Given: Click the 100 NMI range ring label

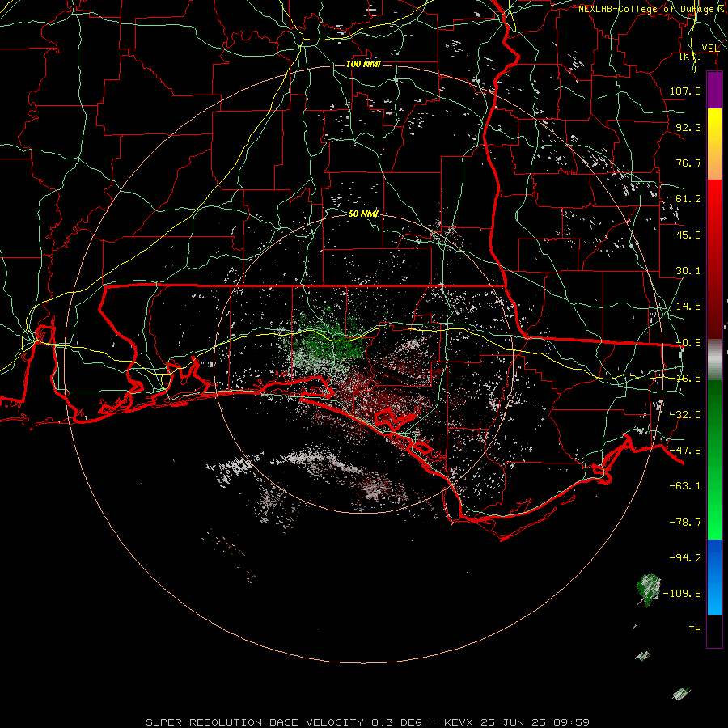Looking at the screenshot, I should pyautogui.click(x=363, y=64).
